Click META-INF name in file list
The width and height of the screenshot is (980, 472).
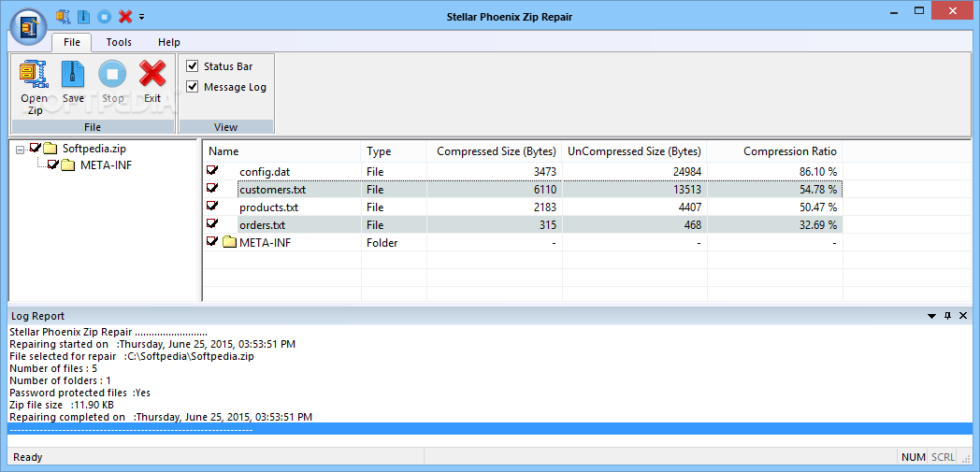pyautogui.click(x=265, y=243)
